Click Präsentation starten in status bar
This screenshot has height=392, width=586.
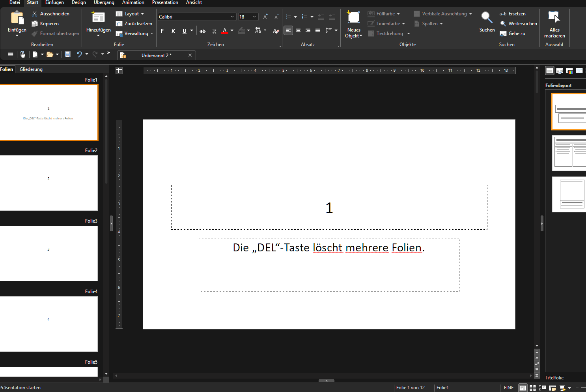pyautogui.click(x=21, y=388)
